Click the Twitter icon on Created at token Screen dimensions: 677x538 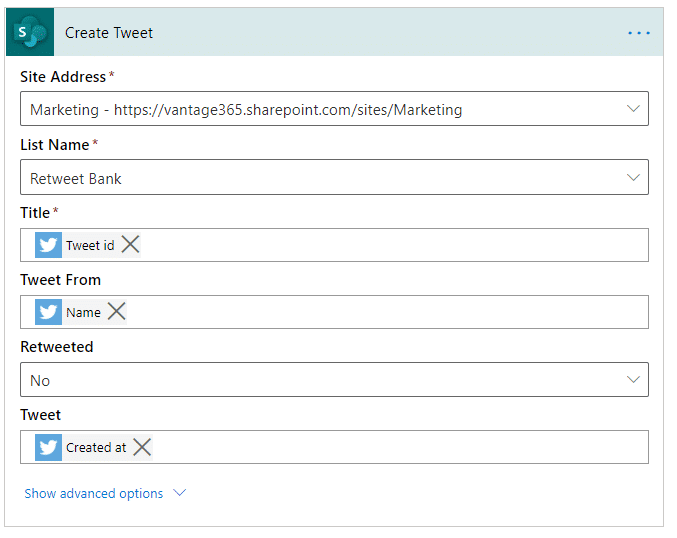(48, 447)
